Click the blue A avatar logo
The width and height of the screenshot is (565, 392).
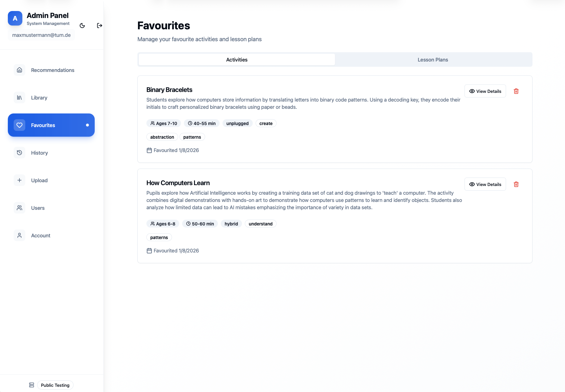(x=15, y=18)
